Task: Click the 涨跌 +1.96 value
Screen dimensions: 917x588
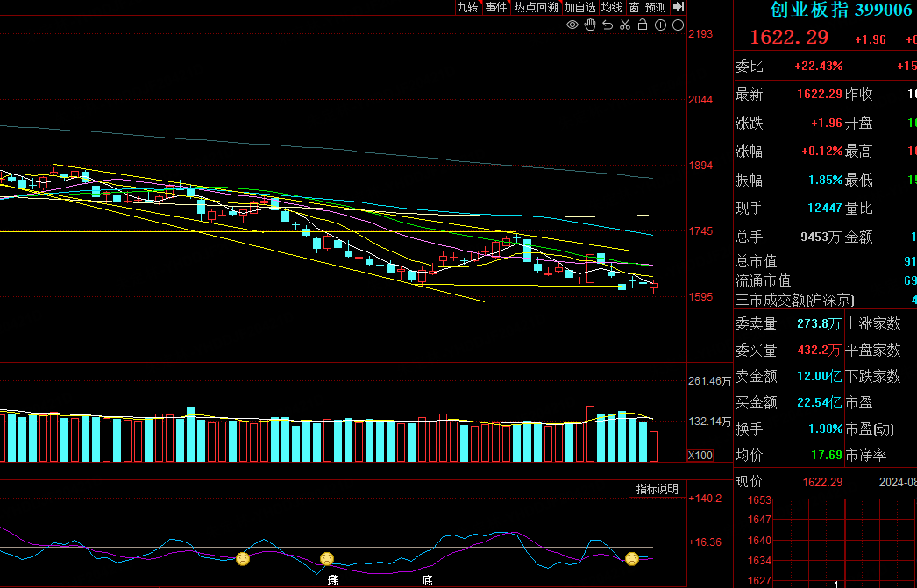Action: 827,124
